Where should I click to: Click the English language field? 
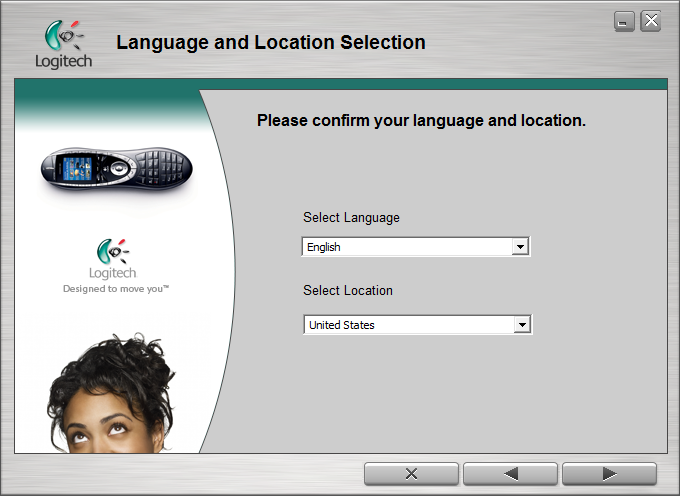tap(415, 247)
